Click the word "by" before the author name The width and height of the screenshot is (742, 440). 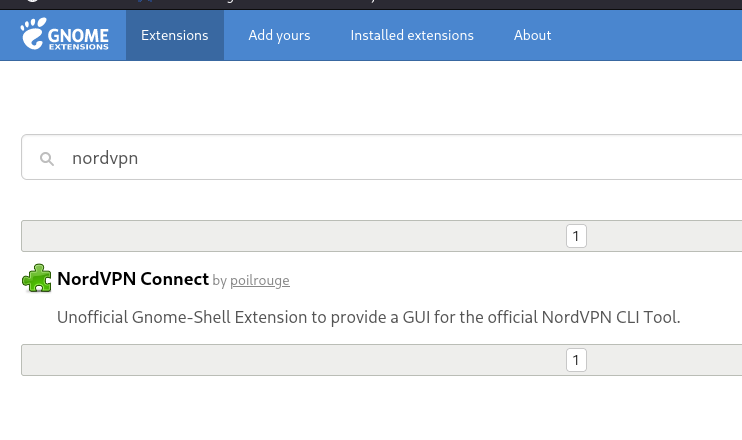220,281
